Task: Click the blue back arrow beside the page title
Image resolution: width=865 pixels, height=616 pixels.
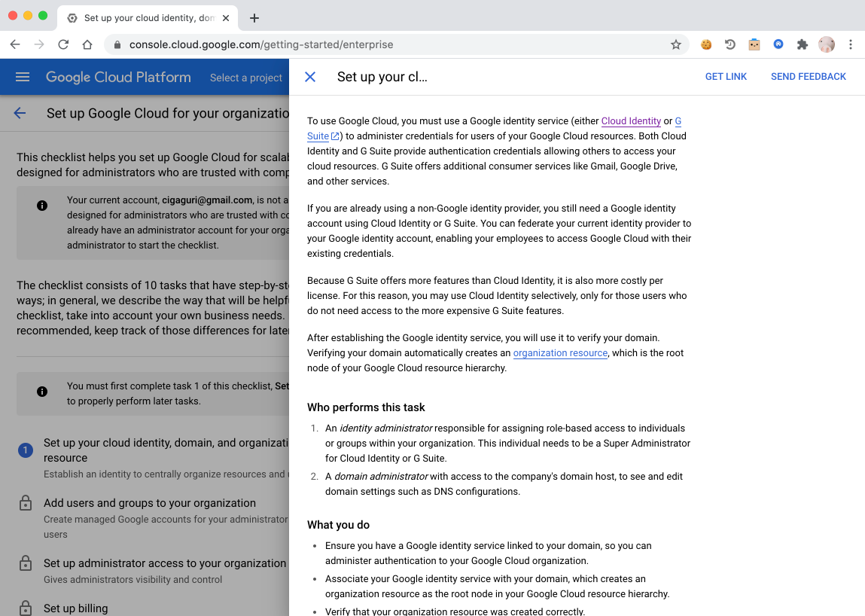Action: coord(20,113)
